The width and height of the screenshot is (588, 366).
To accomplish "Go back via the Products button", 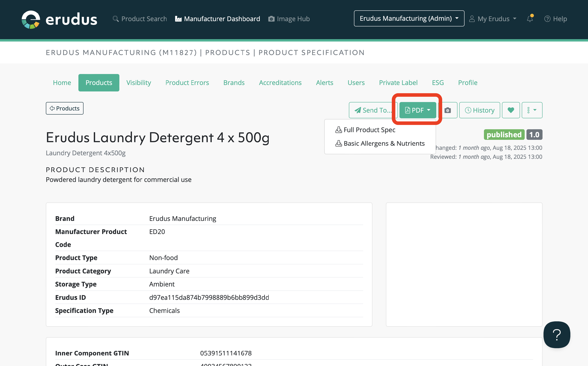I will [64, 108].
